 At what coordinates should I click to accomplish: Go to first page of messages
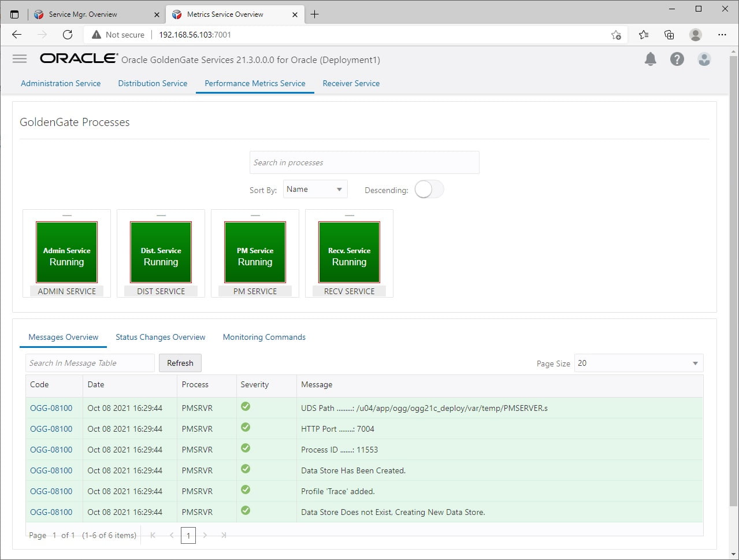153,535
